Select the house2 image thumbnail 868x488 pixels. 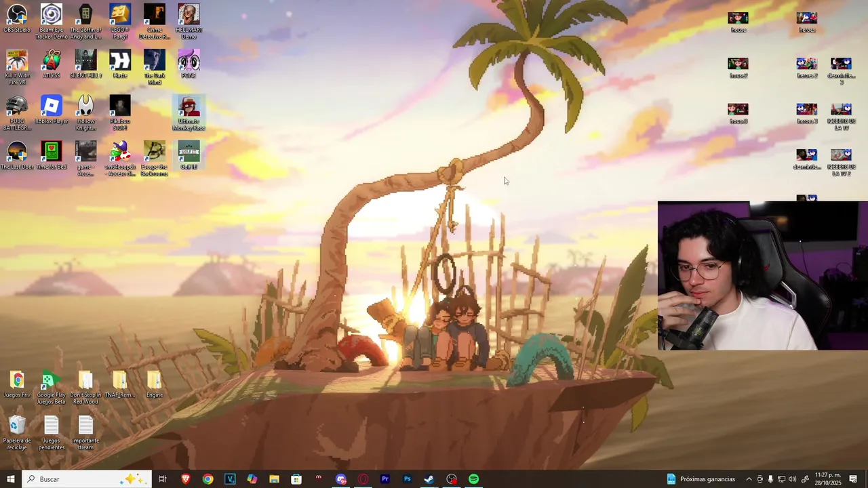(x=738, y=68)
